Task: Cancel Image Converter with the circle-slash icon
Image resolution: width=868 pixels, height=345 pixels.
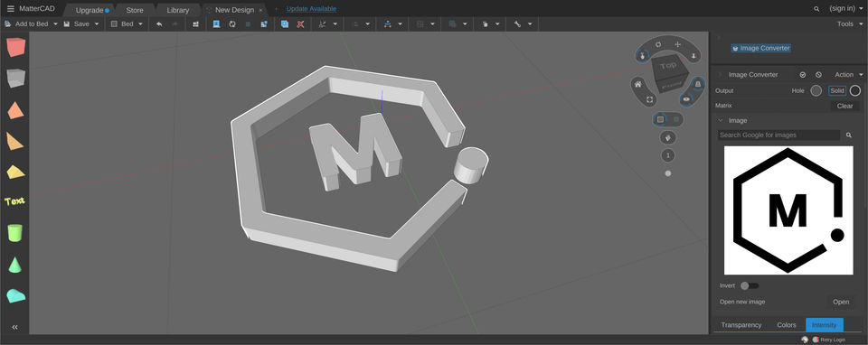Action: (819, 75)
